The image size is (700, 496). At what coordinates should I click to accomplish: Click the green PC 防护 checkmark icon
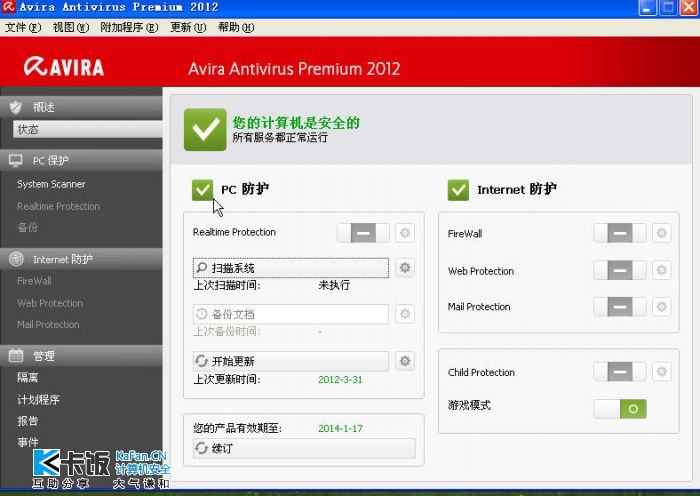(x=203, y=190)
